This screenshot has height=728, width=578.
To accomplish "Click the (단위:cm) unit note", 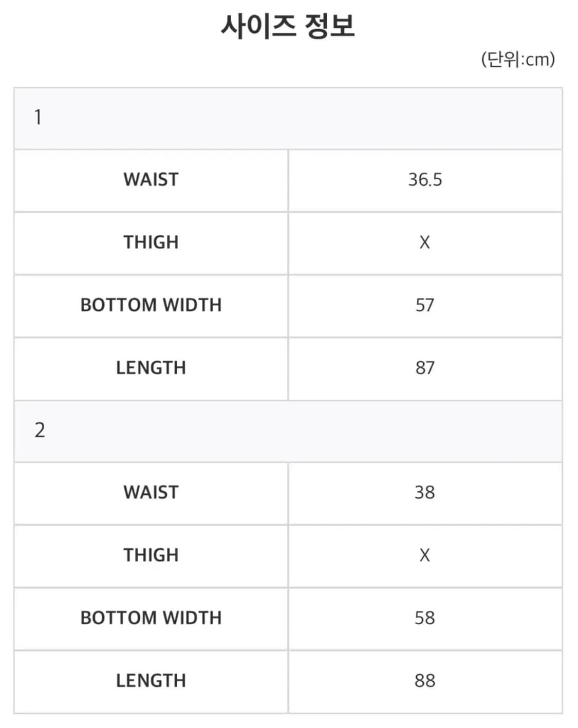I will pyautogui.click(x=517, y=60).
